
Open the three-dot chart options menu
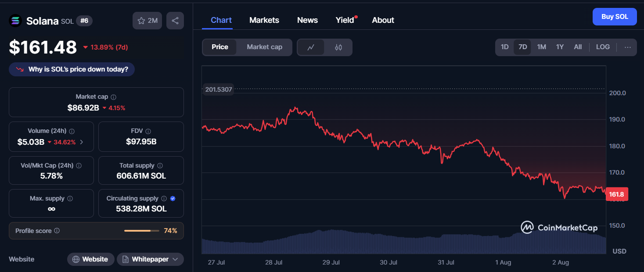click(628, 47)
